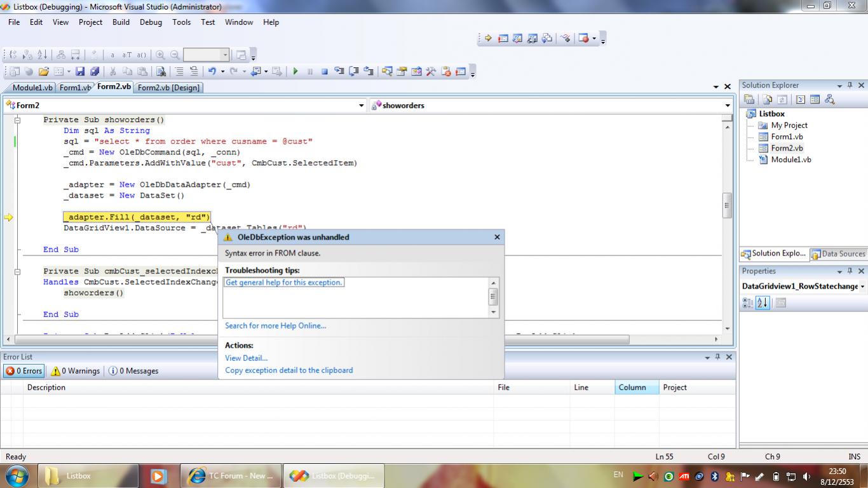Open the Toolbox with the hammer and wrench icon
Viewport: 868px width, 488px height.
[431, 71]
